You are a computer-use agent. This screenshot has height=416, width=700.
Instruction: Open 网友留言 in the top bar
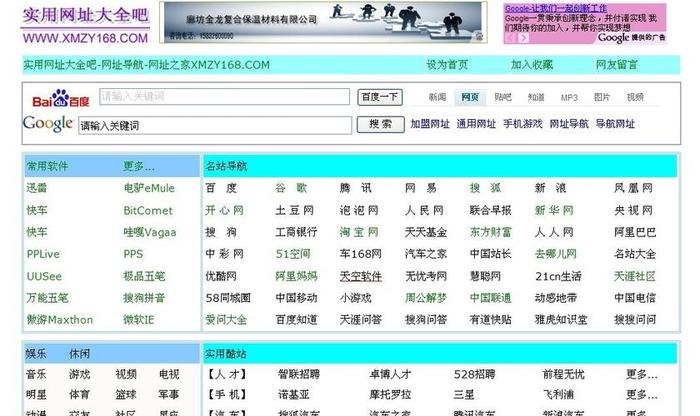tap(617, 65)
